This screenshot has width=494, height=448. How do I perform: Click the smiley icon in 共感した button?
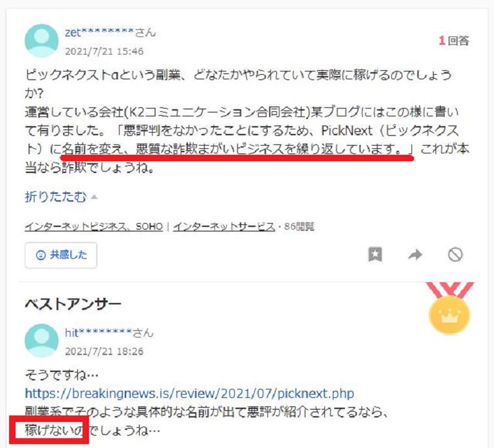41,255
